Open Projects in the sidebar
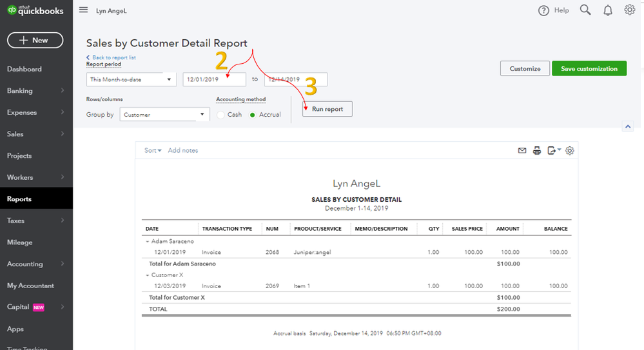The image size is (644, 350). pyautogui.click(x=19, y=156)
